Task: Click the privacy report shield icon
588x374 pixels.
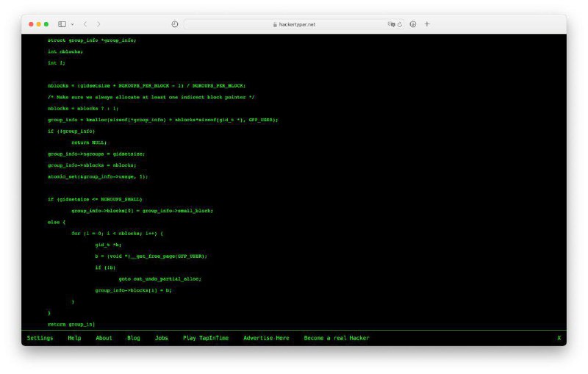Action: point(175,24)
